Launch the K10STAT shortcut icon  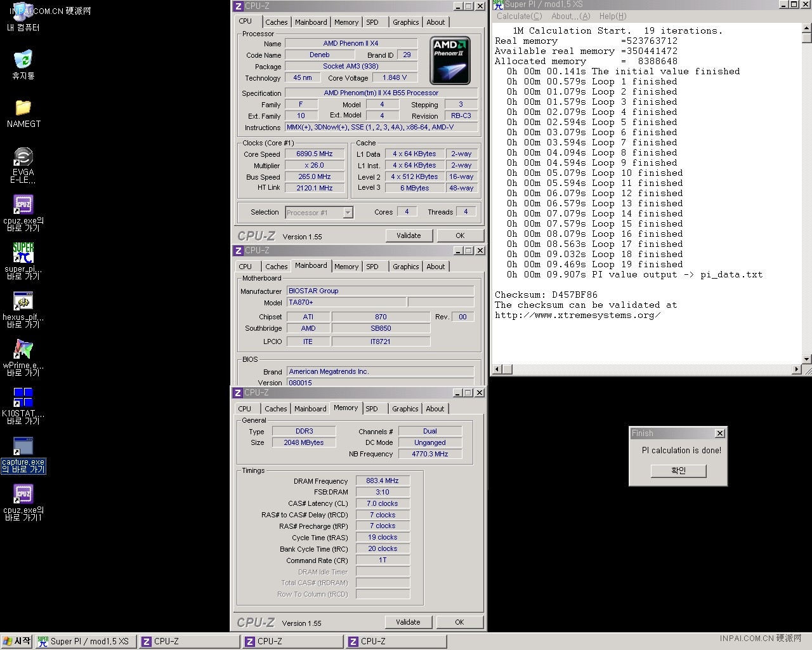coord(23,406)
